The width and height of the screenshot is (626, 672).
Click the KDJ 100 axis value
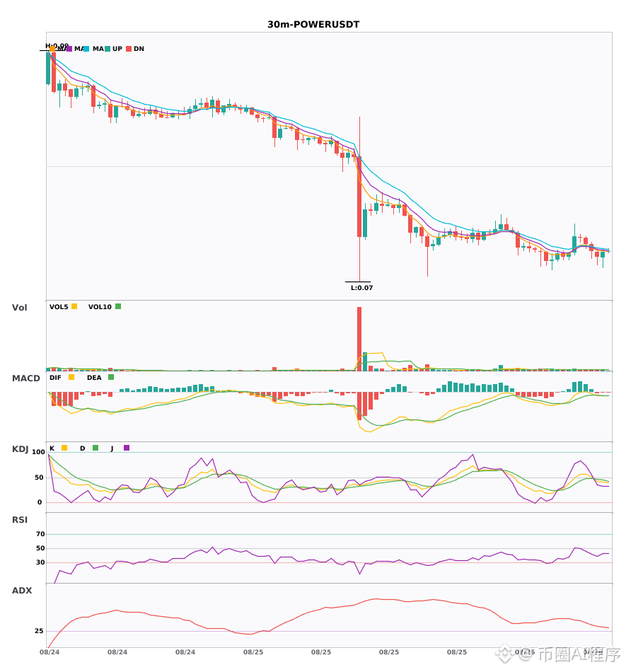(38, 452)
